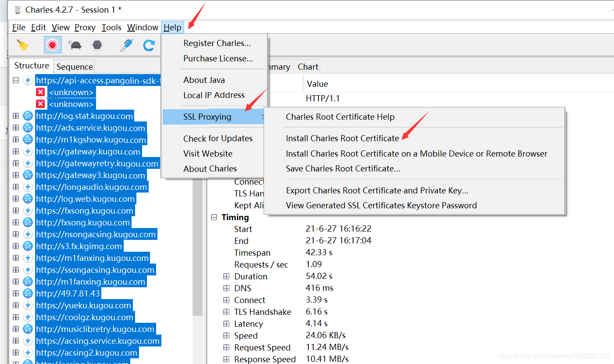This screenshot has height=364, width=614.
Task: Expand the Request Speed row
Action: click(x=226, y=347)
